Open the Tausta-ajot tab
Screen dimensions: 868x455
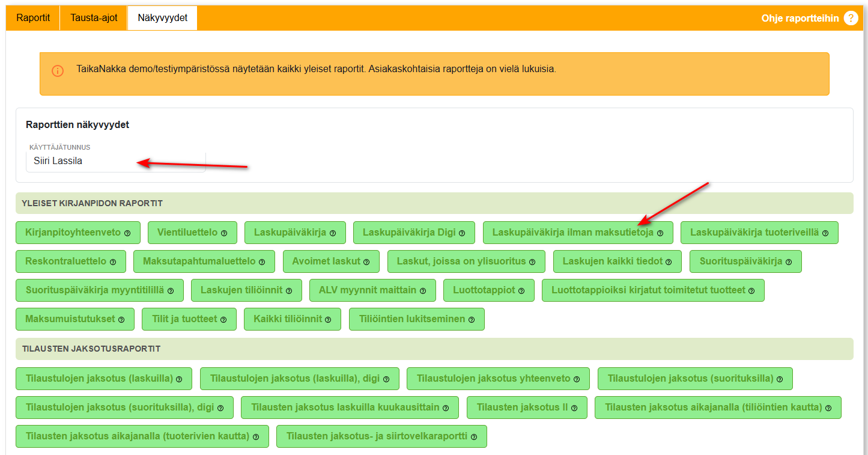click(94, 18)
